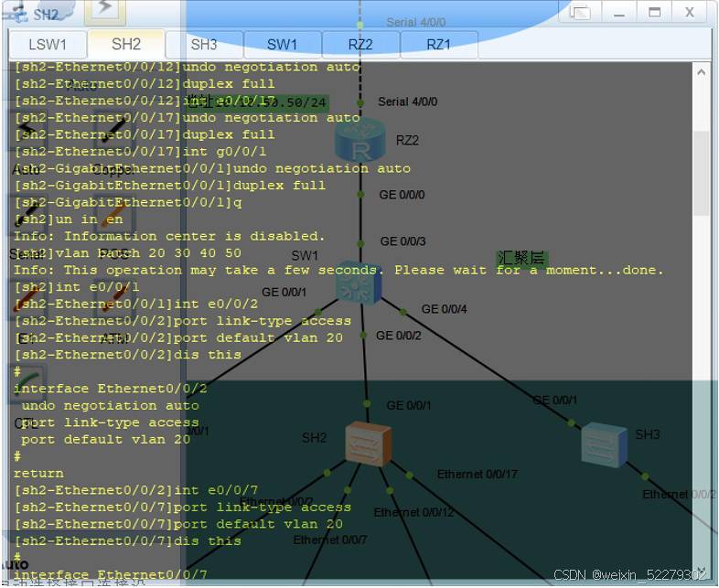Click '[sh2-GigabitEthernet0/0/1]duplex full' line
Viewport: 719px width, 588px height.
point(170,186)
